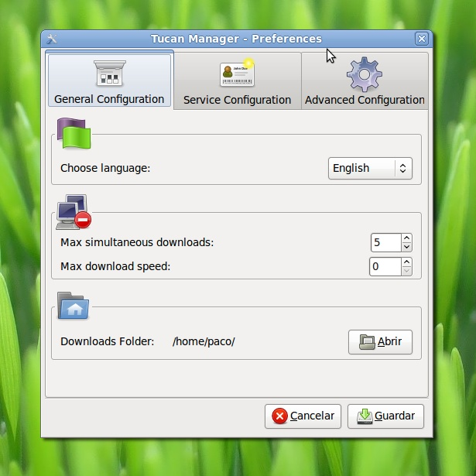Click the "Max download speed:" label

pyautogui.click(x=115, y=266)
